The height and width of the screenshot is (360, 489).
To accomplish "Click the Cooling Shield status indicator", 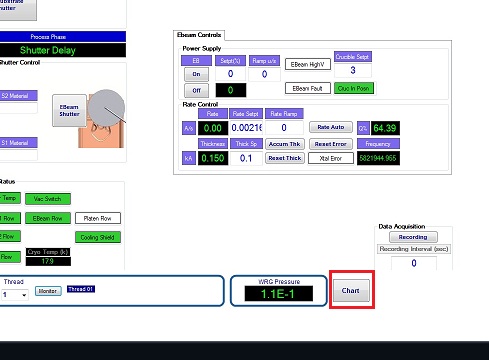I will coord(98,237).
